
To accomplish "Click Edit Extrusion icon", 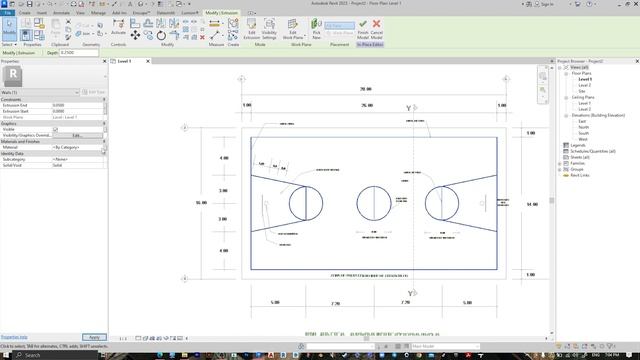I will pos(251,29).
